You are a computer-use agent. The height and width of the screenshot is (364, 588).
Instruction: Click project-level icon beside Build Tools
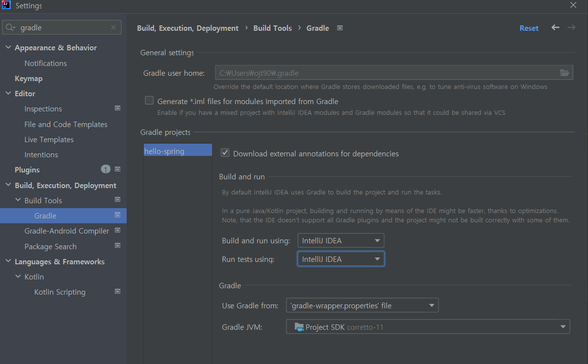click(117, 200)
